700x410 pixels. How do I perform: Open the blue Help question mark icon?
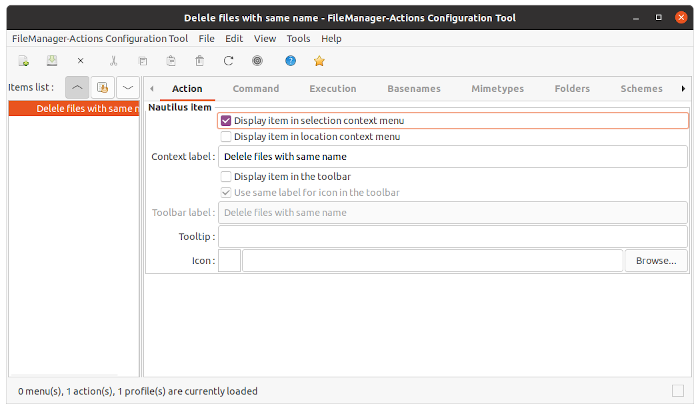pyautogui.click(x=291, y=61)
